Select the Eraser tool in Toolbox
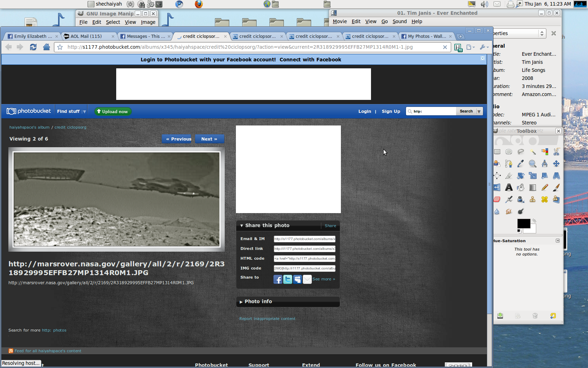 point(497,199)
